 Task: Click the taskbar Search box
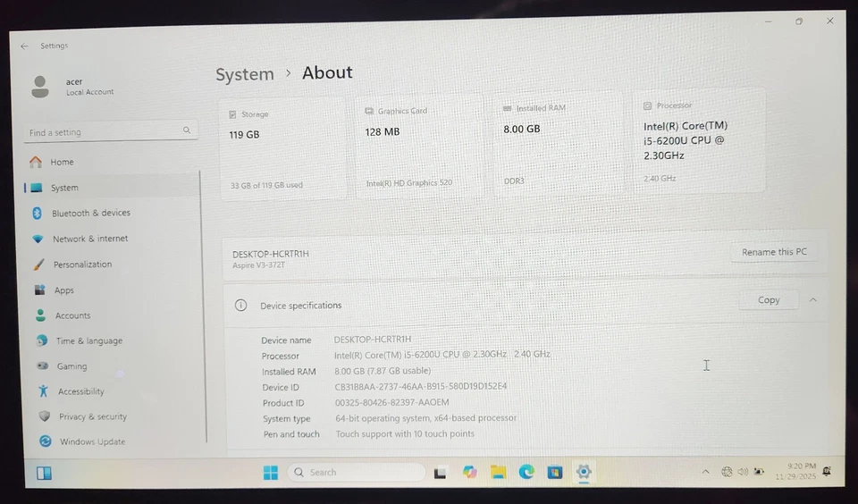point(357,472)
